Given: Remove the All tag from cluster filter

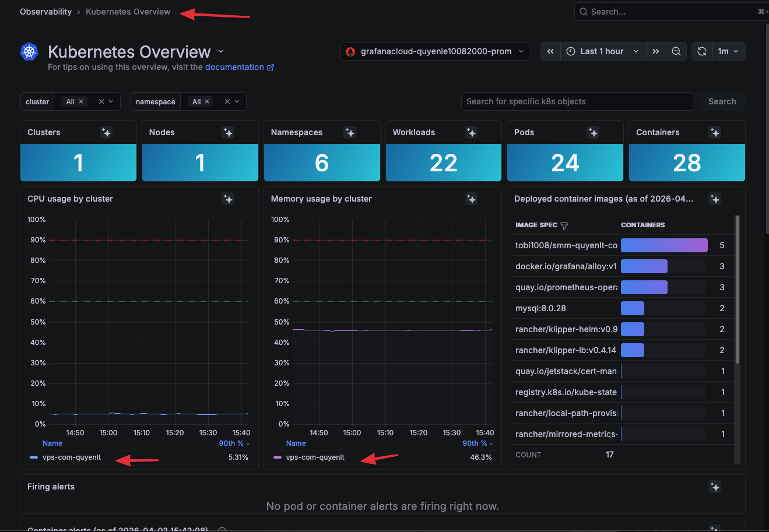Looking at the screenshot, I should pyautogui.click(x=81, y=101).
